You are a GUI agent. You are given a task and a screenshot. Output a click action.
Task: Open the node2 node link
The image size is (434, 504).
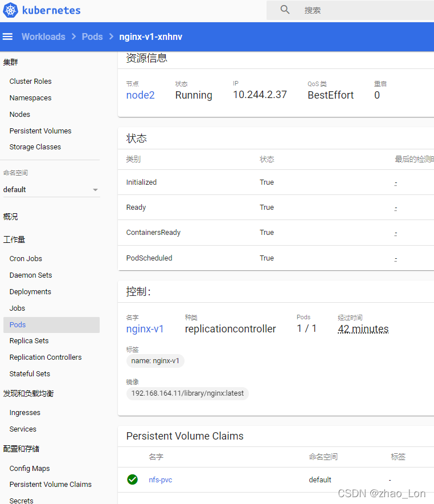(x=140, y=95)
